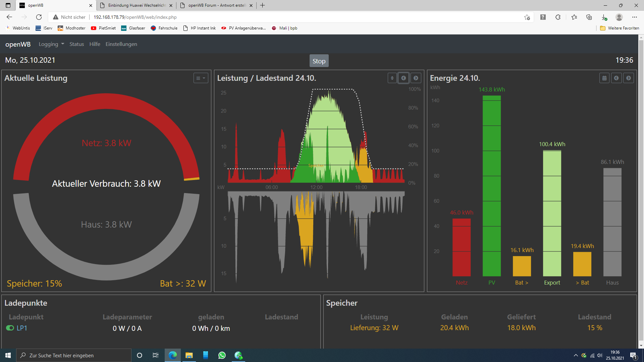Image resolution: width=644 pixels, height=362 pixels.
Task: Click browser page reload icon
Action: [39, 17]
